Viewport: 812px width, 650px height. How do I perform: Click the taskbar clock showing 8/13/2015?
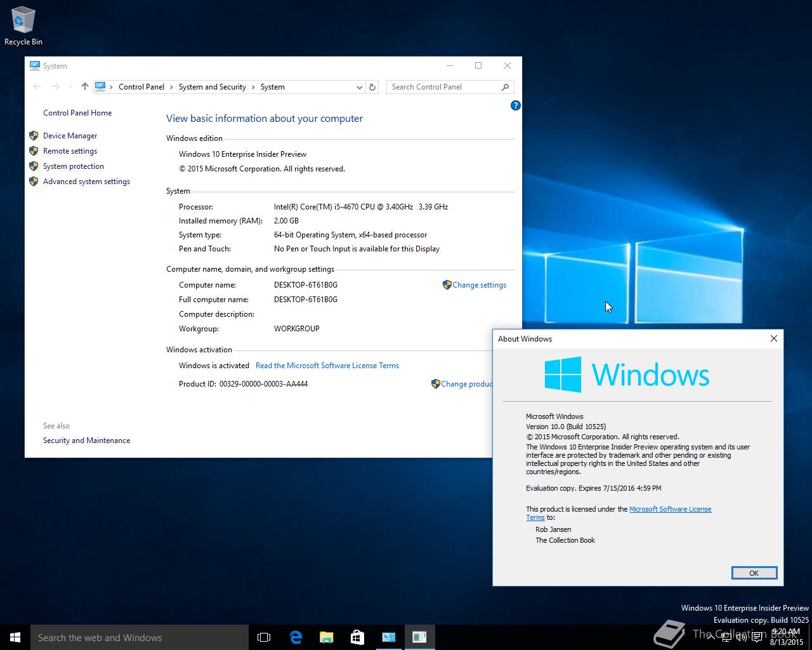pos(787,637)
